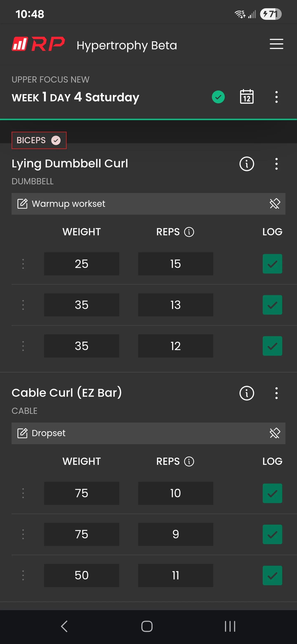The height and width of the screenshot is (644, 297).
Task: Open the REPS info icon under Cable Curl
Action: [189, 462]
